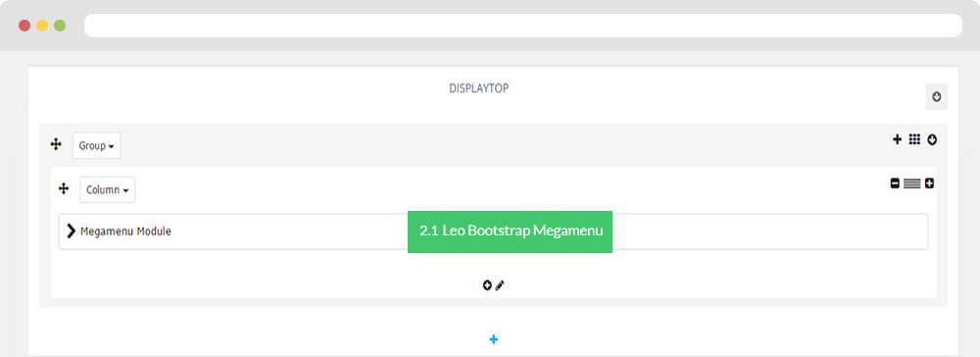This screenshot has width=980, height=357.
Task: Select the Column move handle icon
Action: tap(63, 189)
